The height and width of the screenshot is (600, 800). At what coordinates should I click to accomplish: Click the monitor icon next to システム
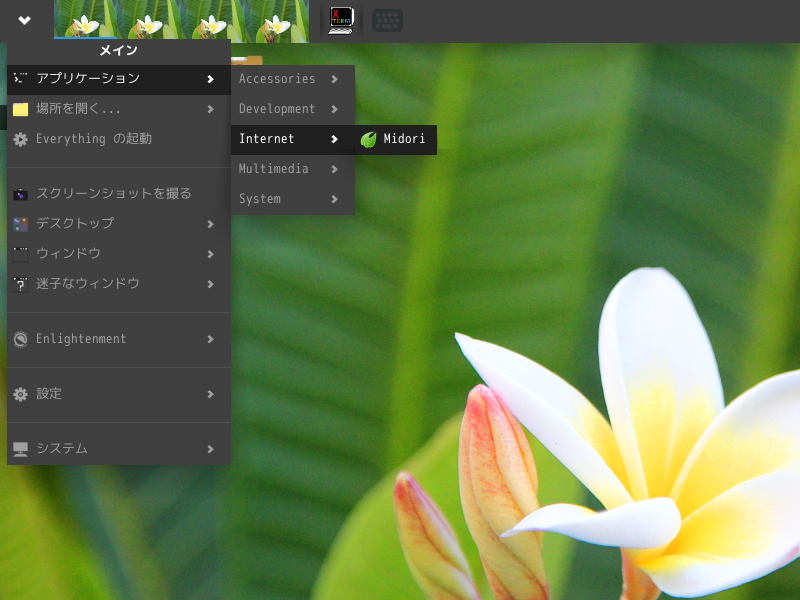[19, 449]
